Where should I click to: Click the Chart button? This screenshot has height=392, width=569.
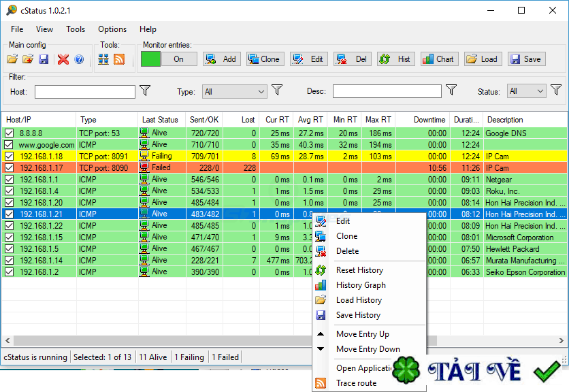438,59
